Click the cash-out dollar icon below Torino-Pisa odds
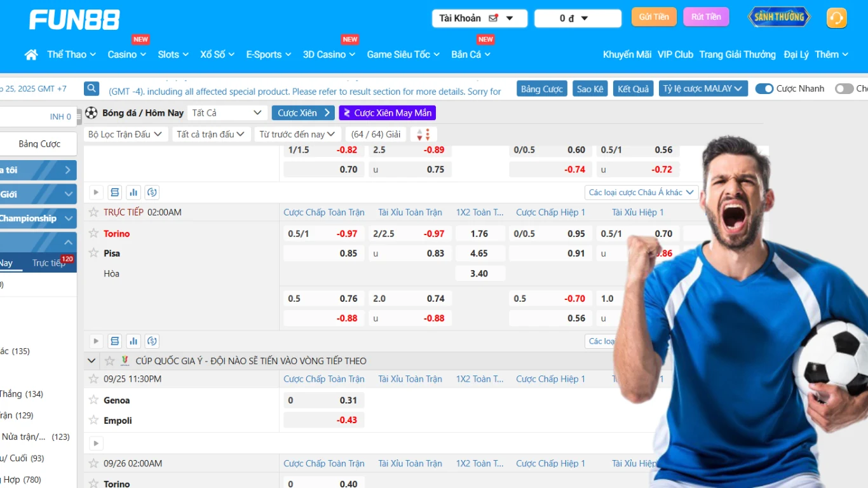 pos(152,341)
